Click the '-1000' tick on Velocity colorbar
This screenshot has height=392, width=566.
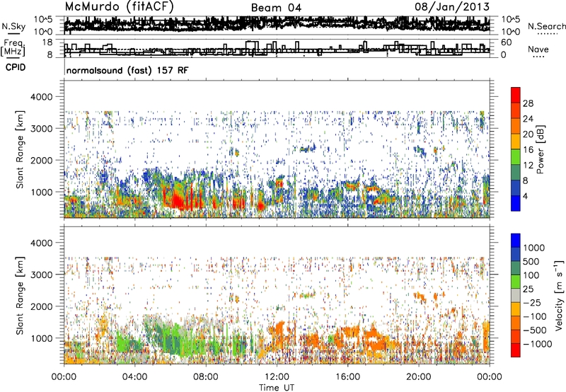(x=537, y=344)
